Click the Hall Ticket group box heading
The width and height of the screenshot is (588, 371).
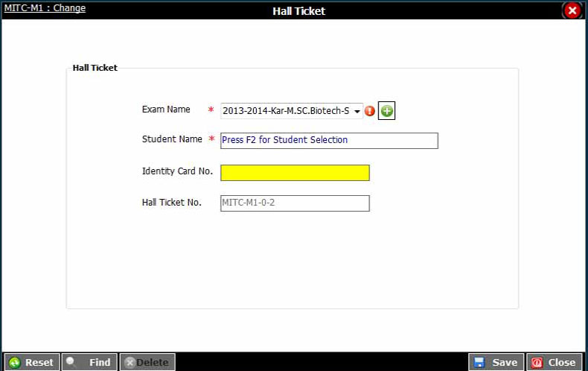click(x=95, y=68)
